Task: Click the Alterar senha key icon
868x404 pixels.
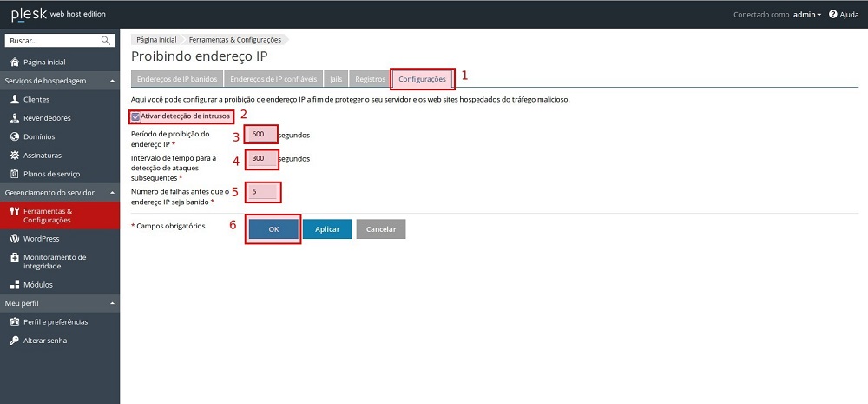Action: pos(15,340)
